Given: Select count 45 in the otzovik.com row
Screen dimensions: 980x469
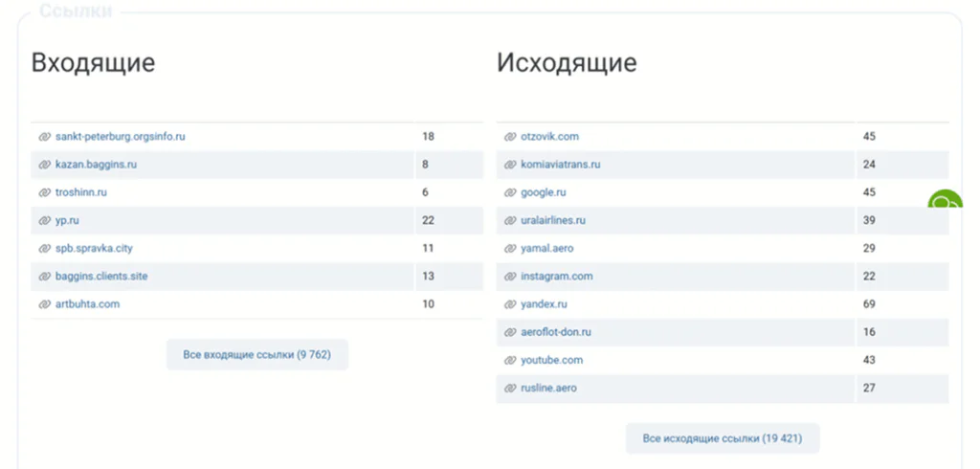Looking at the screenshot, I should click(x=869, y=136).
